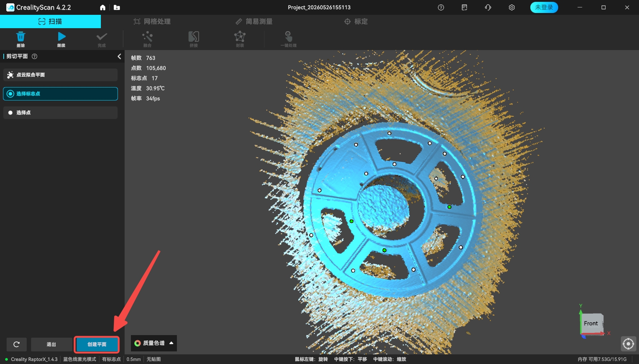Screen dimensions: 639x364
Task: Click the memory usage 内存 status text
Action: (602, 359)
